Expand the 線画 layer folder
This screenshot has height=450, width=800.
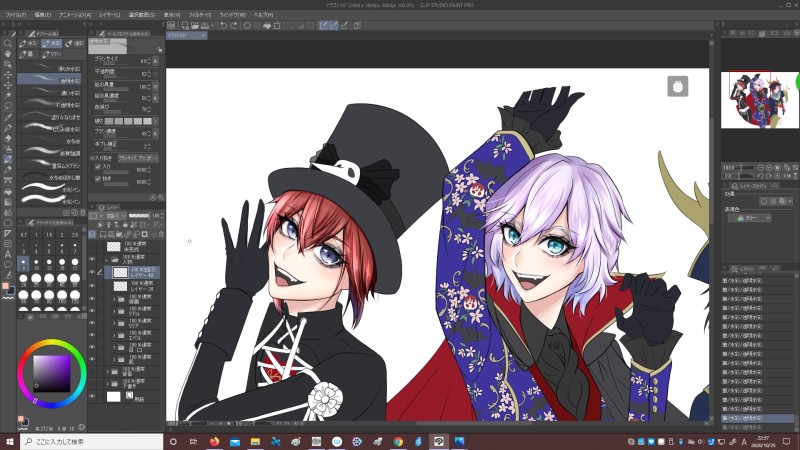(114, 299)
